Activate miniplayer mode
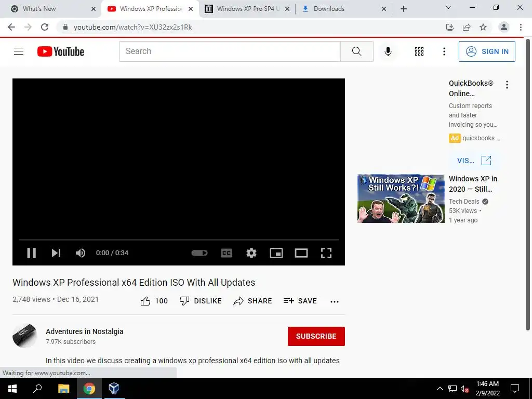 click(276, 253)
